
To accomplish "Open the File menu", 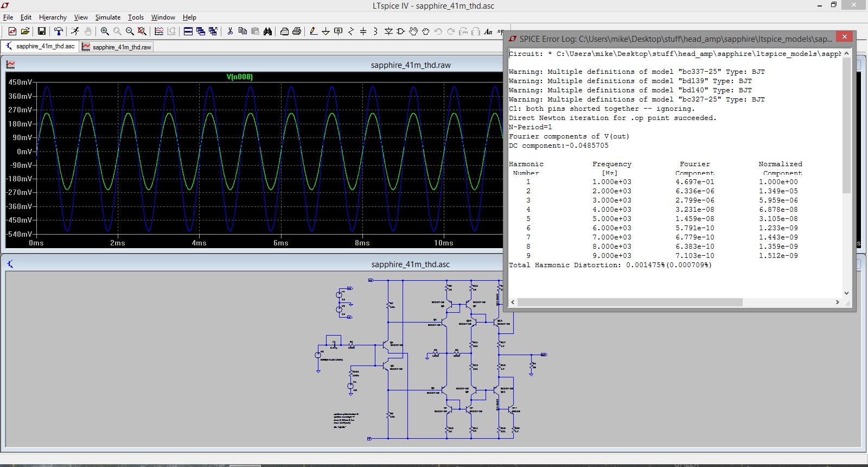I will click(8, 17).
